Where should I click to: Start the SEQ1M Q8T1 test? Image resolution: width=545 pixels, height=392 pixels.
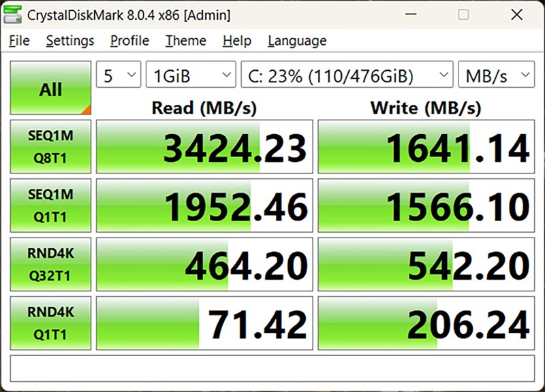coord(50,146)
